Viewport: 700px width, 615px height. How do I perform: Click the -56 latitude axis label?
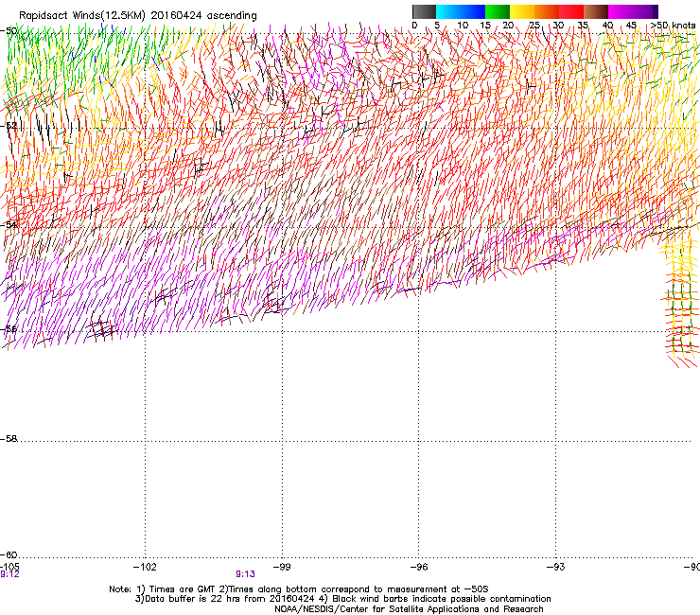pos(9,329)
